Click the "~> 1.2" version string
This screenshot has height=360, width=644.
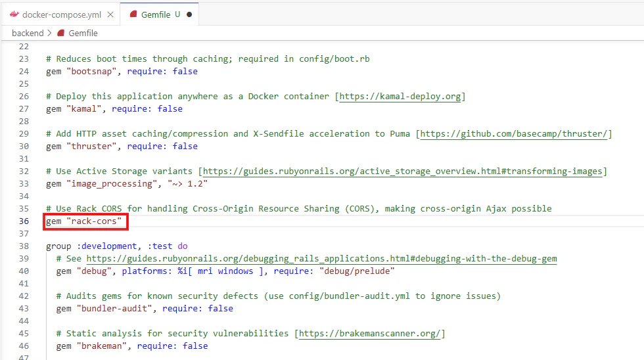tap(187, 183)
